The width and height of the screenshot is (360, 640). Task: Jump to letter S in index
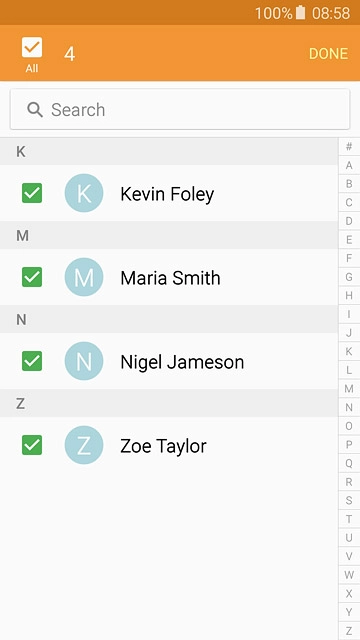(x=349, y=500)
